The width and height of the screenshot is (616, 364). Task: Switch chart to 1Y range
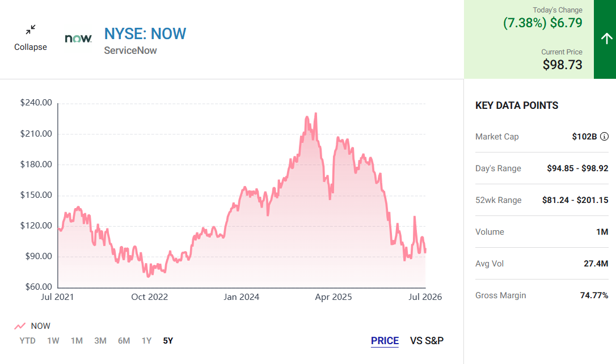[146, 340]
